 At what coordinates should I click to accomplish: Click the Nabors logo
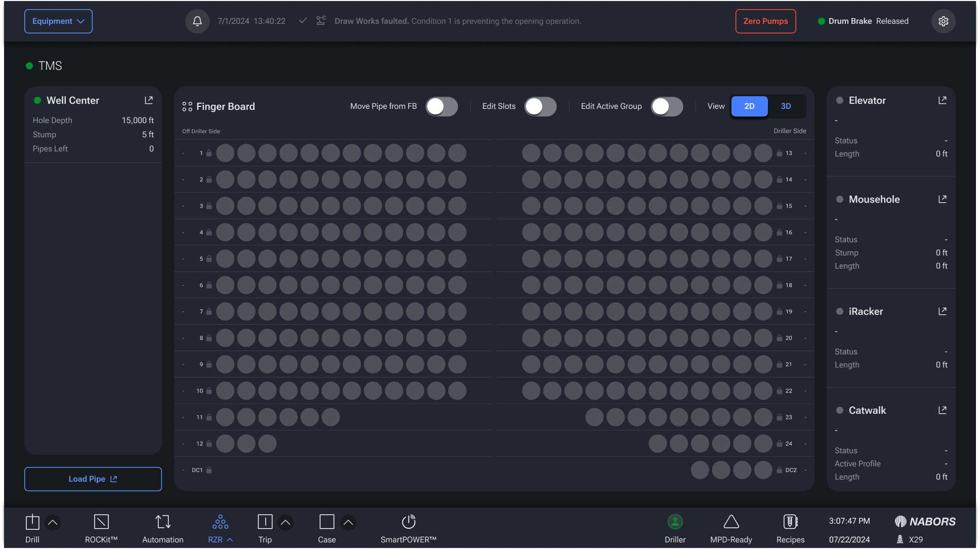pos(925,521)
